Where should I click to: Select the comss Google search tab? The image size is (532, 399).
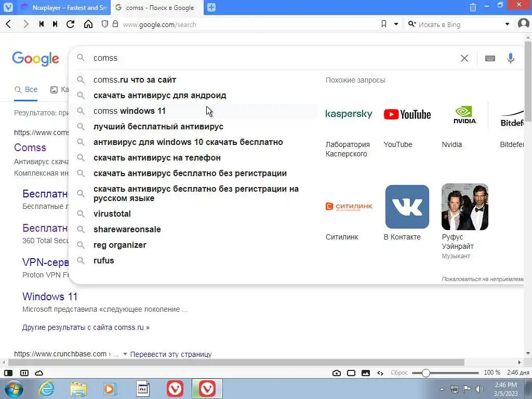(157, 7)
